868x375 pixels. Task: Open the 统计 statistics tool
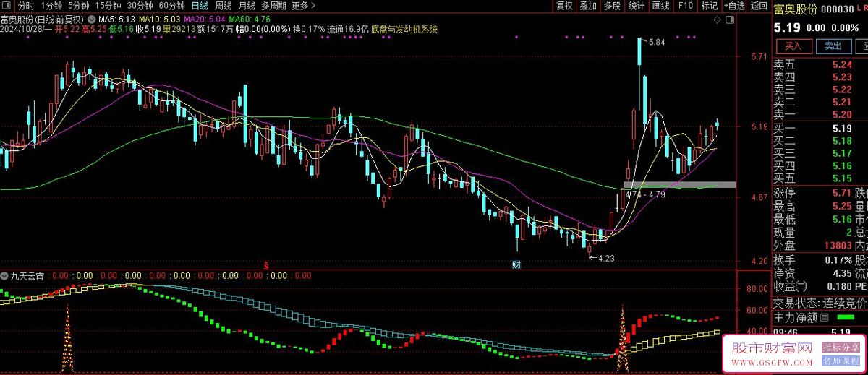pyautogui.click(x=637, y=6)
